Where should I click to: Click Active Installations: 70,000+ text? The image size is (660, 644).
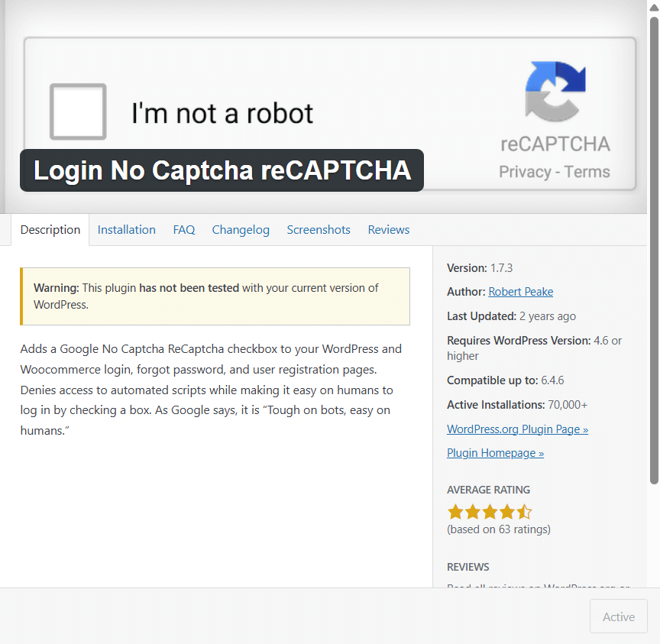[x=517, y=405]
